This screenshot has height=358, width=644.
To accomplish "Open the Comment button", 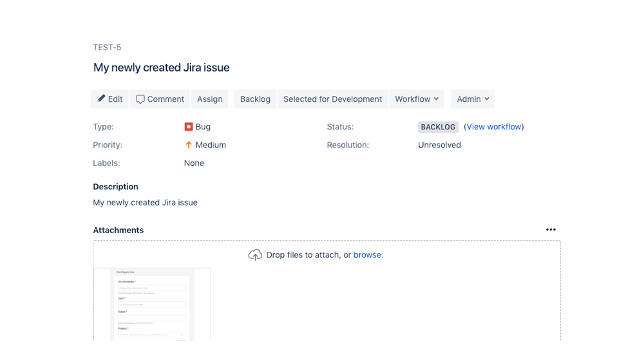I will pyautogui.click(x=160, y=99).
